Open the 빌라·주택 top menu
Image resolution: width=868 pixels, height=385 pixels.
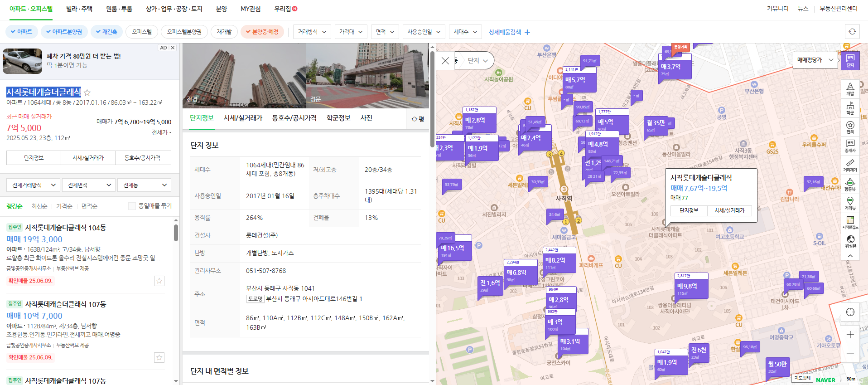coord(79,9)
